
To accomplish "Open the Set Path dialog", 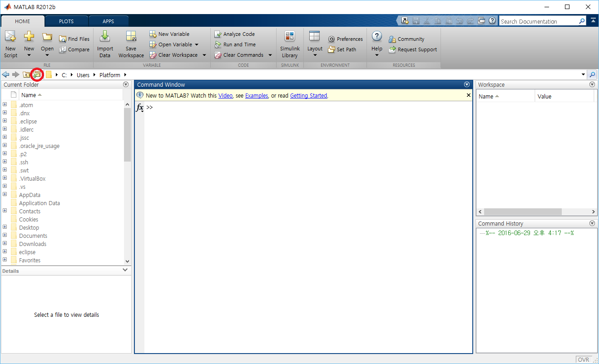I will 342,49.
